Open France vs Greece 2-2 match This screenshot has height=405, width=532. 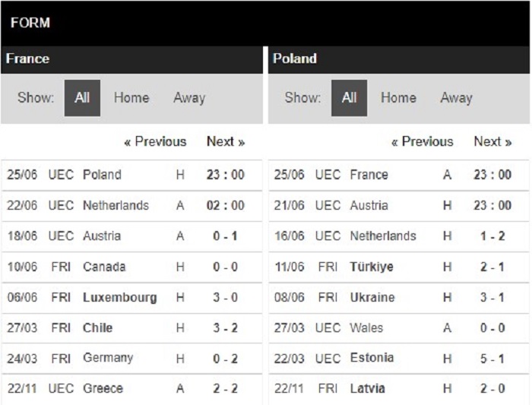[131, 389]
